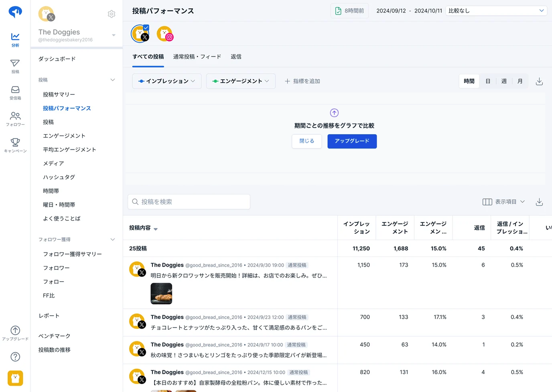The width and height of the screenshot is (552, 392).
Task: Expand account switcher arrow next to The Doggies
Action: 114,35
